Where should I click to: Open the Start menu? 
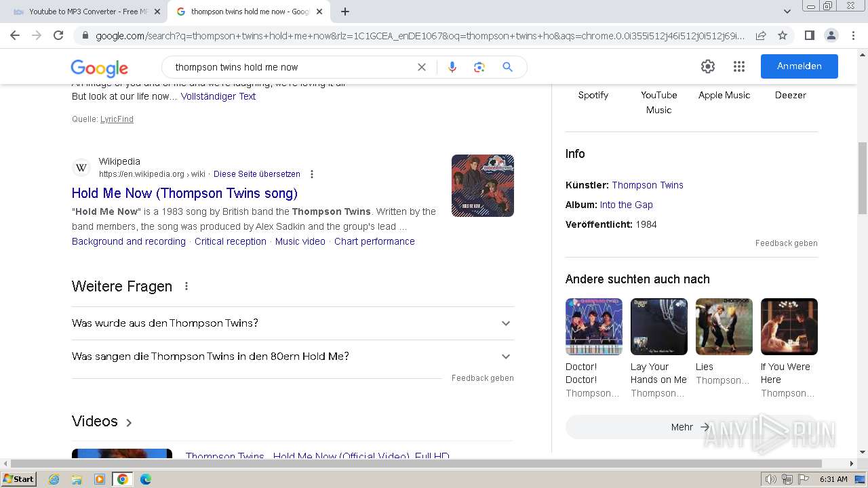(x=19, y=479)
